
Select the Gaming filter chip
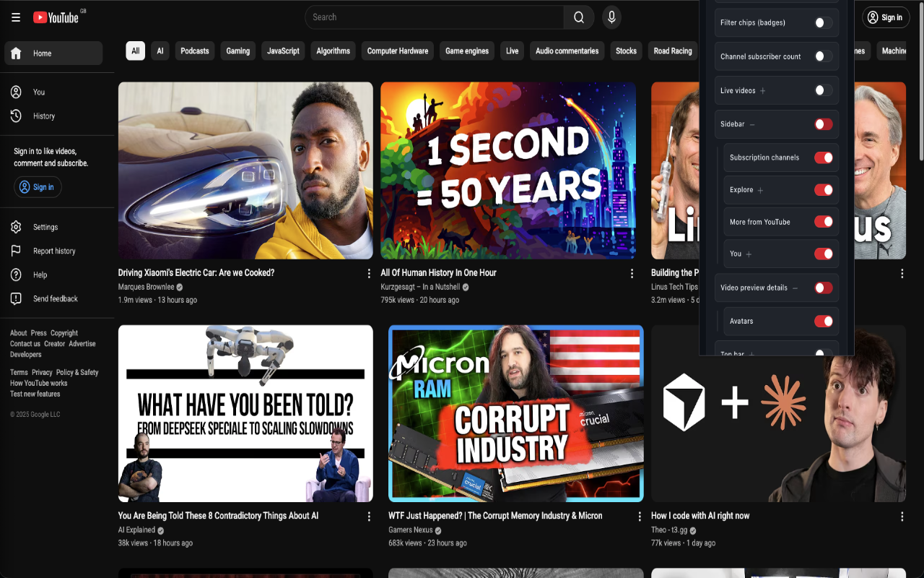(x=238, y=51)
